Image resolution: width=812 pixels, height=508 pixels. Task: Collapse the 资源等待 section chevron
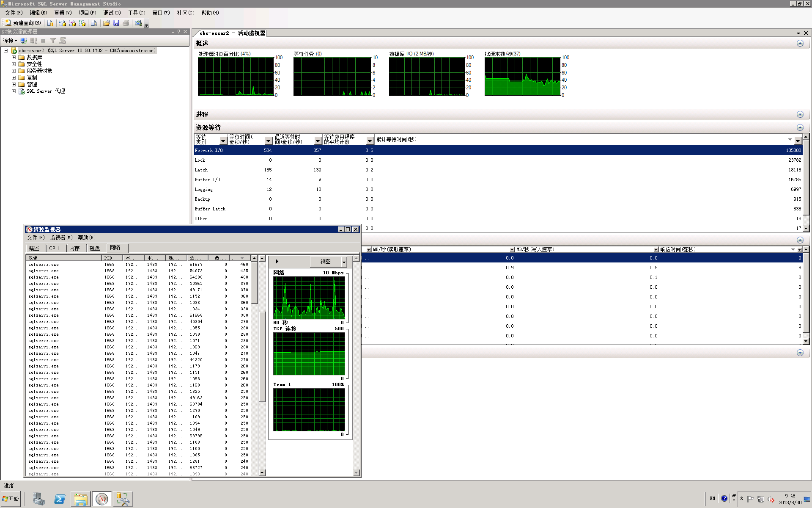[x=800, y=127]
